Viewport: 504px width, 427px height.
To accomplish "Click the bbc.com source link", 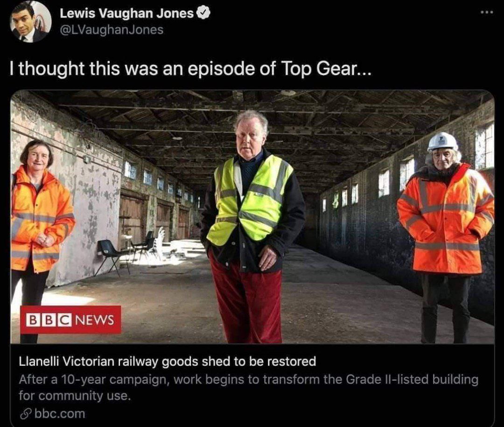I will [x=60, y=414].
